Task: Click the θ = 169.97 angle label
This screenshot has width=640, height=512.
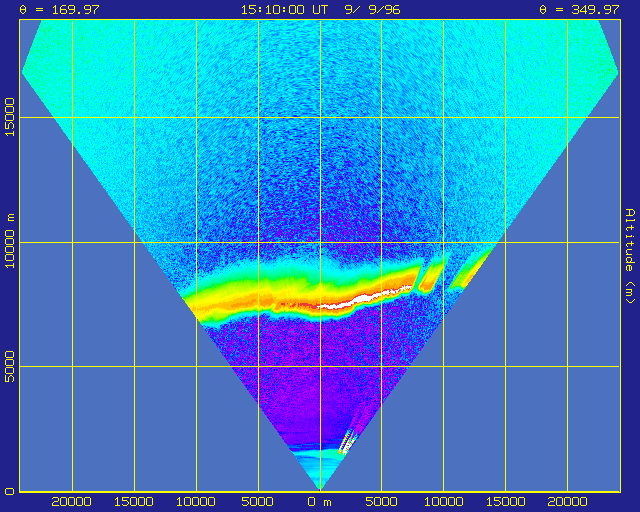Action: (60, 9)
